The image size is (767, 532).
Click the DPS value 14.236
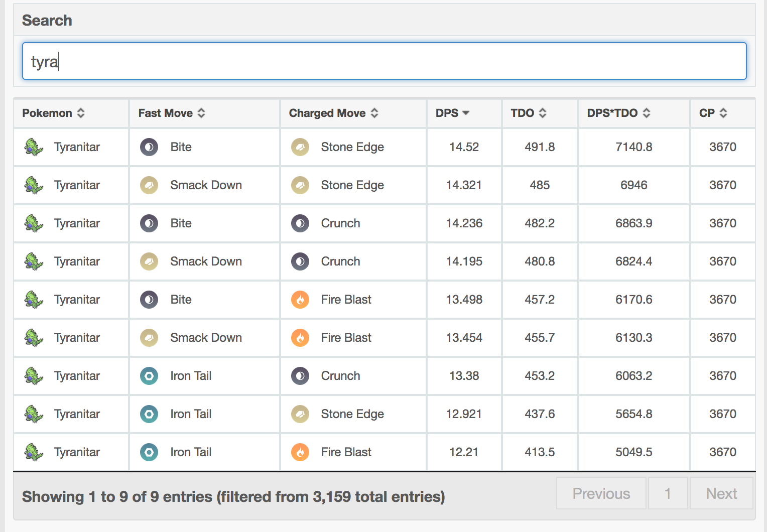464,223
